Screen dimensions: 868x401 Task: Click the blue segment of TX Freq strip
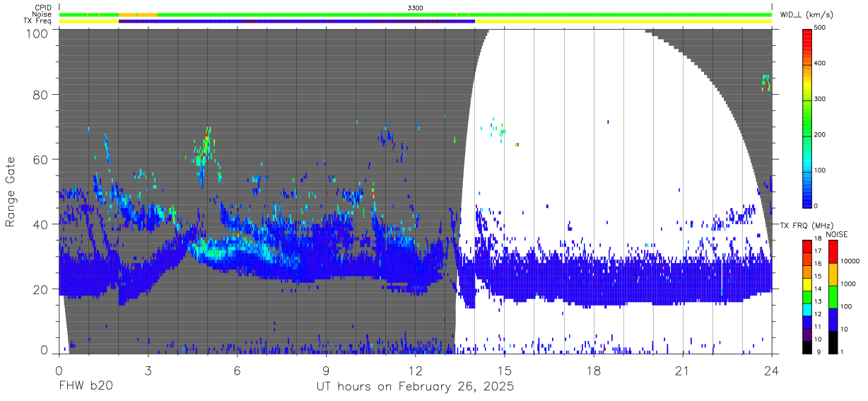click(x=297, y=21)
